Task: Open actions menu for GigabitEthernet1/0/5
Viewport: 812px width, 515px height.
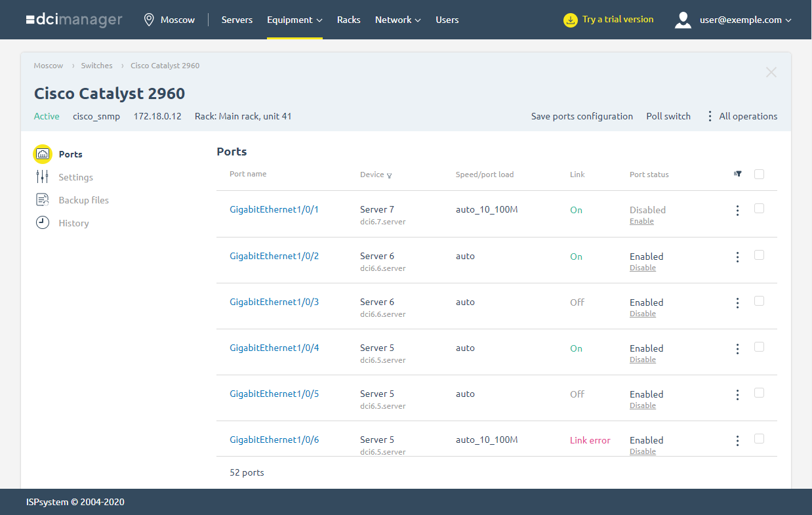Action: (738, 395)
